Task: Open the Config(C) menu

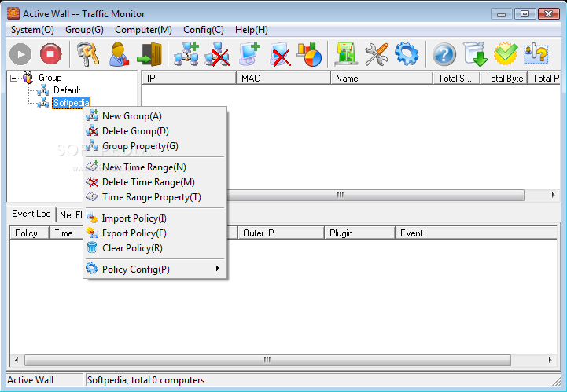Action: (x=203, y=30)
